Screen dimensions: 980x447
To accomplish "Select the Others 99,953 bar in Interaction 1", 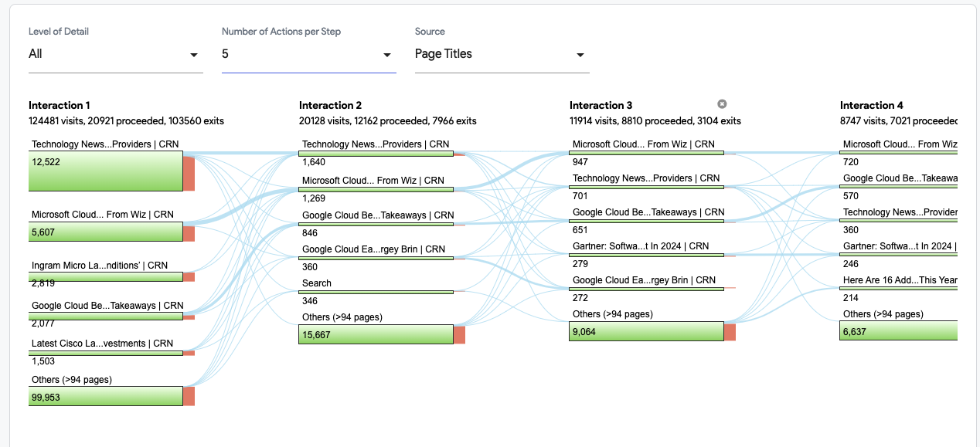I will click(x=106, y=396).
